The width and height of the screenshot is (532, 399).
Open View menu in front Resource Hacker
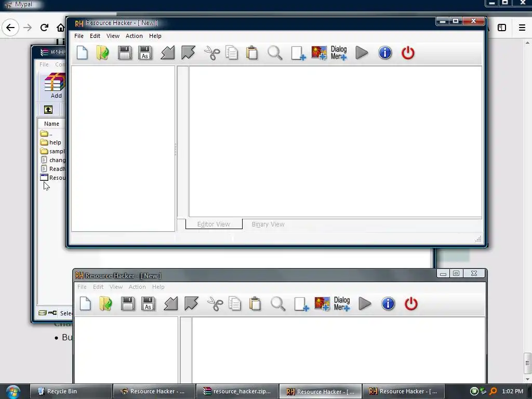coord(113,36)
